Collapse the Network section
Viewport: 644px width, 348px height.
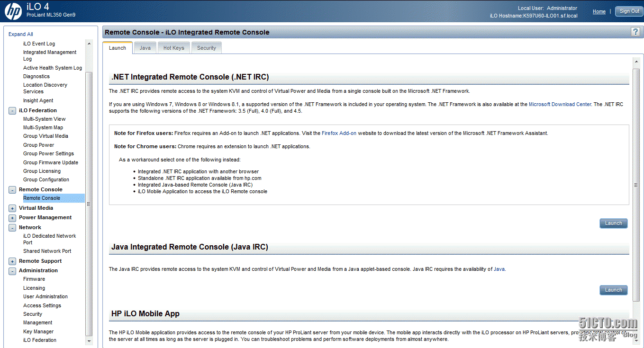point(12,228)
